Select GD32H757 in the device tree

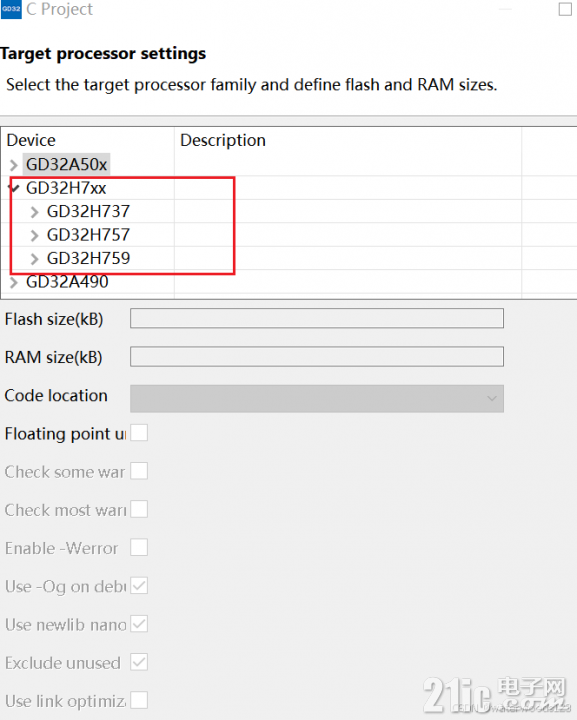(x=89, y=235)
